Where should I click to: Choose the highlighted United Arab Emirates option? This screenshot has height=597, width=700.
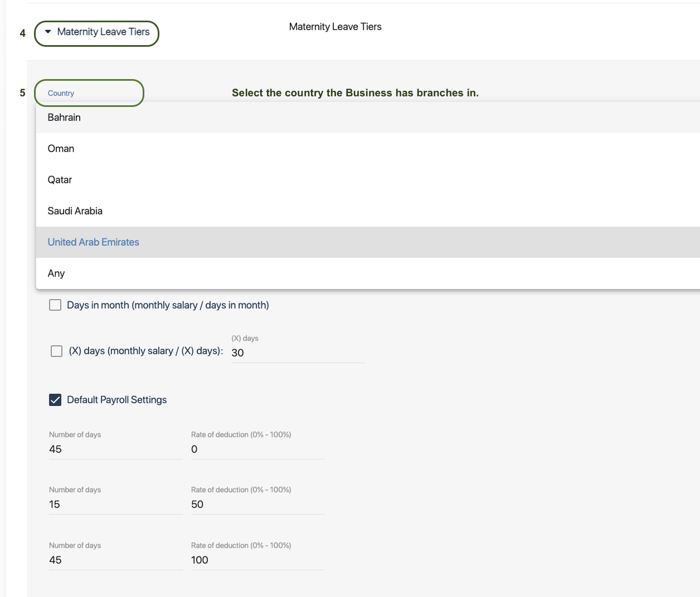tap(93, 242)
